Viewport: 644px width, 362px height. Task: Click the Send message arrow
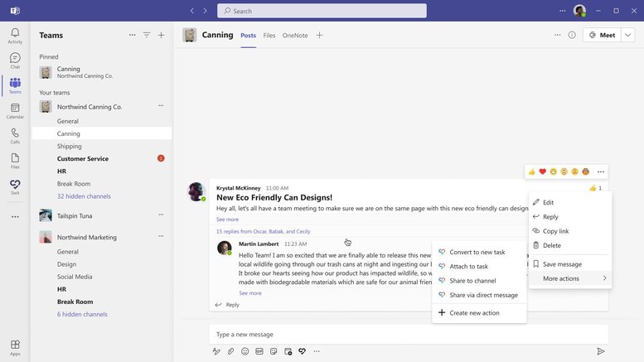pyautogui.click(x=600, y=351)
